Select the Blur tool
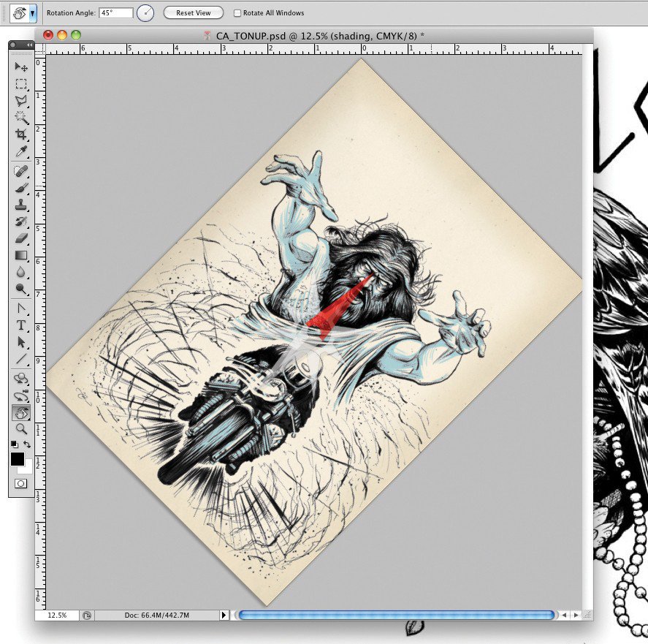The width and height of the screenshot is (648, 644). pos(21,272)
